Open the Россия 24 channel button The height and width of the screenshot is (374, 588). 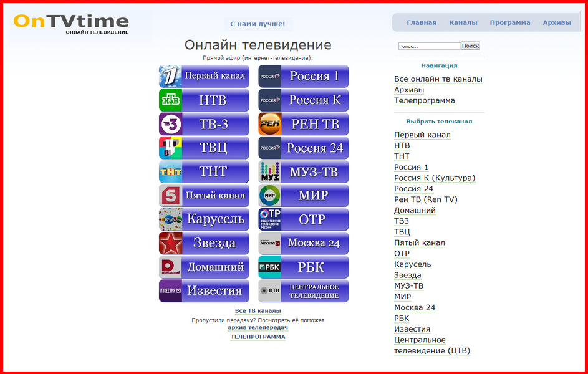point(304,148)
